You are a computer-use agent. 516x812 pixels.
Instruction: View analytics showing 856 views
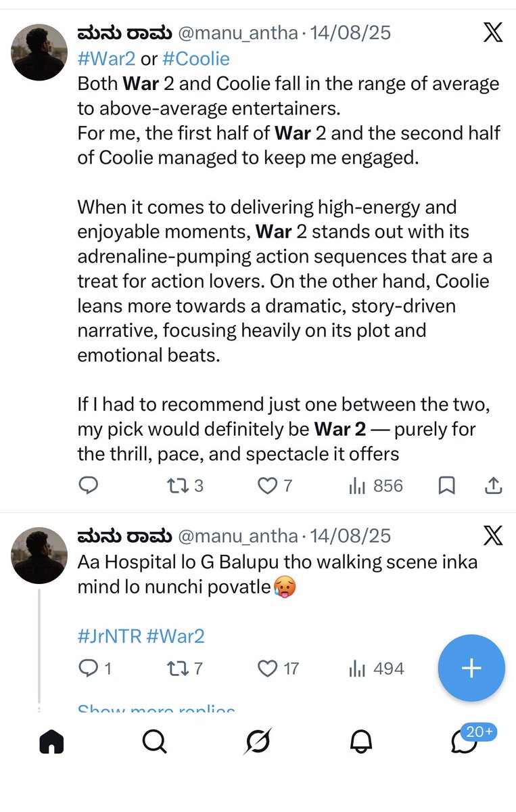tap(375, 485)
